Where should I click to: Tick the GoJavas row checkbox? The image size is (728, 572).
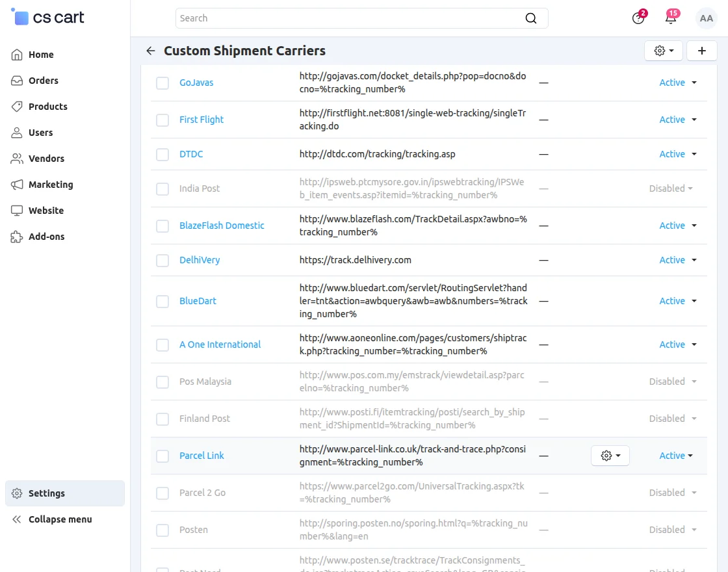(x=162, y=83)
